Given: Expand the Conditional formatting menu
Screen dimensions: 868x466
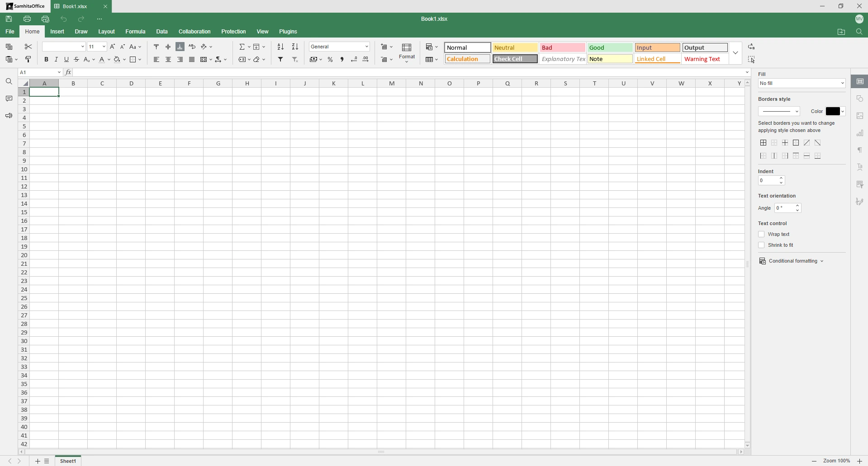Looking at the screenshot, I should (791, 261).
